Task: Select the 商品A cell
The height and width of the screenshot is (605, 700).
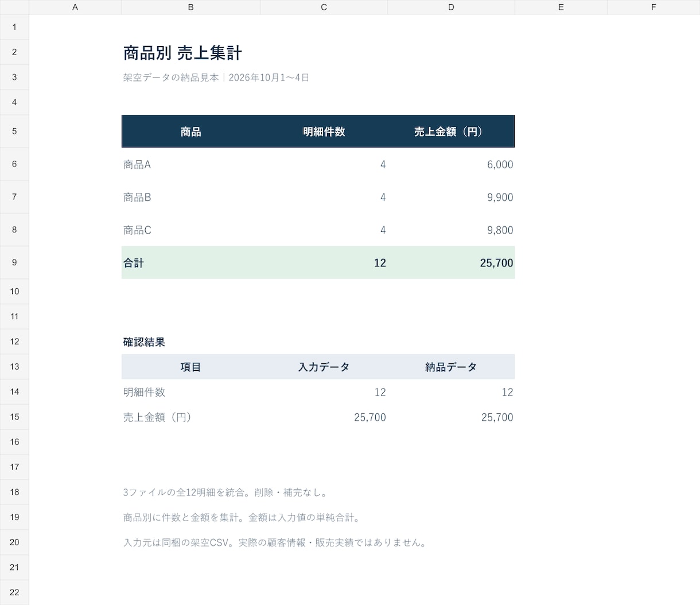Action: (191, 164)
